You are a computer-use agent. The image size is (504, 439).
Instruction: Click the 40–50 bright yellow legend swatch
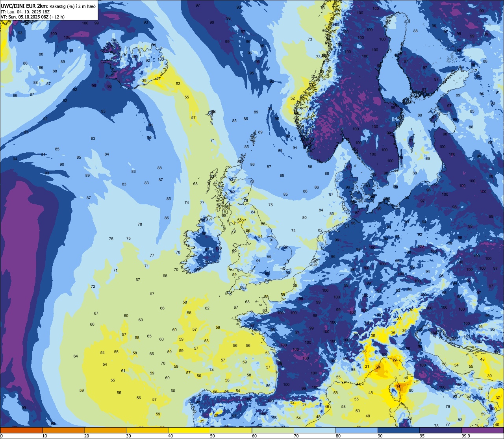189,430
